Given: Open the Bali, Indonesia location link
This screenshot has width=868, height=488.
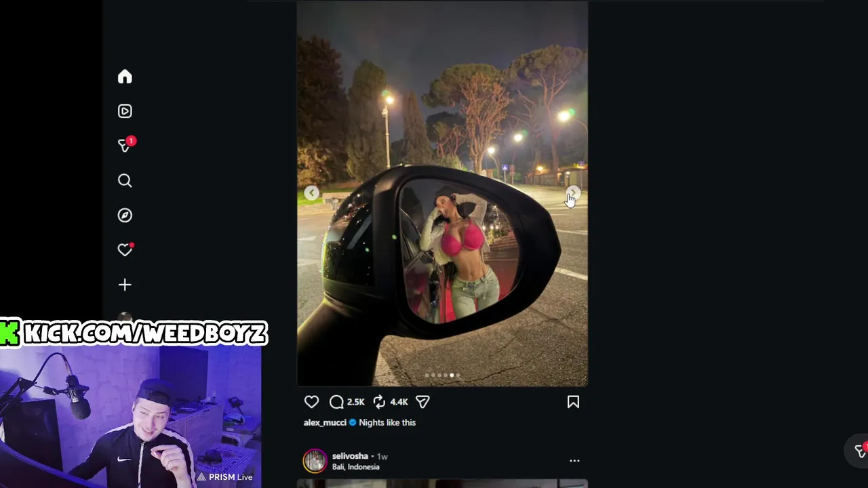Looking at the screenshot, I should coord(356,467).
